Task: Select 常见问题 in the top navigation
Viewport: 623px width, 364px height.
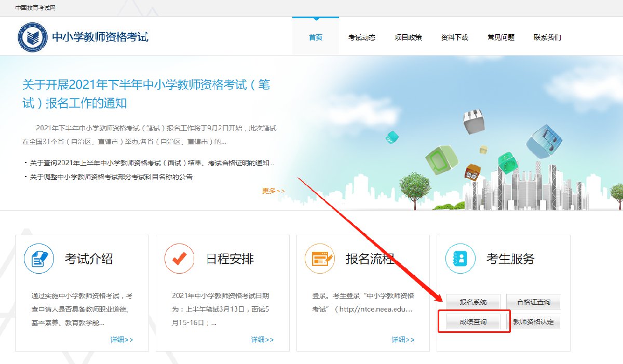Action: click(501, 37)
